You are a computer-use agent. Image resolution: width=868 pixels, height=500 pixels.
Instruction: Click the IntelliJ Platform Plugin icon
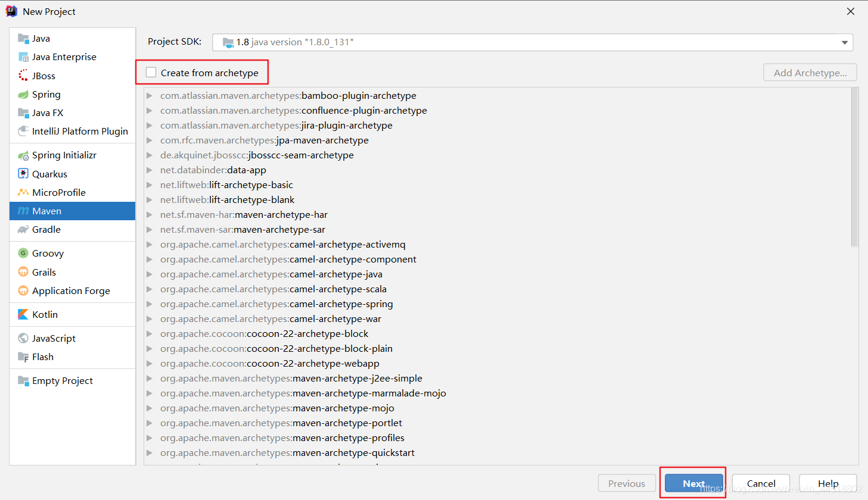[23, 131]
